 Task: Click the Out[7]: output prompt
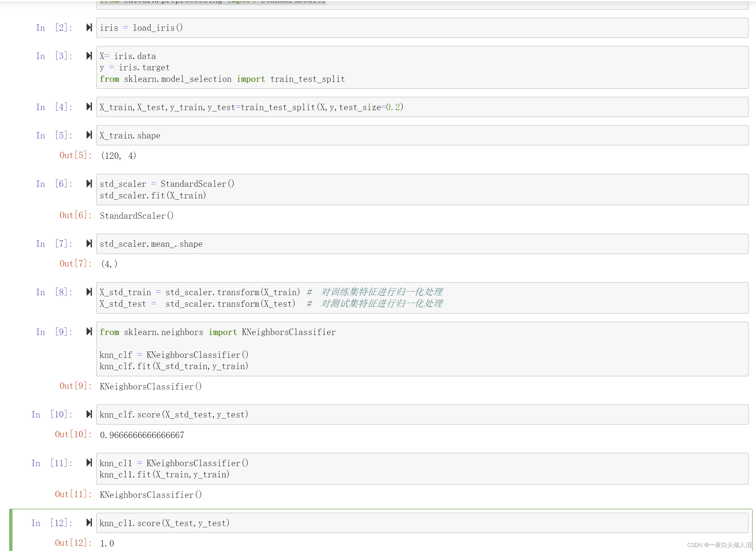[76, 263]
